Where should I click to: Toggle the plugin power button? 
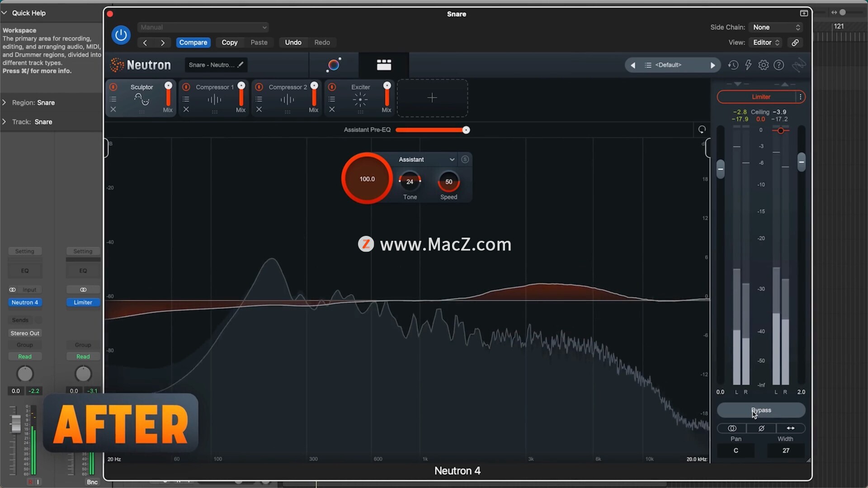(x=121, y=35)
